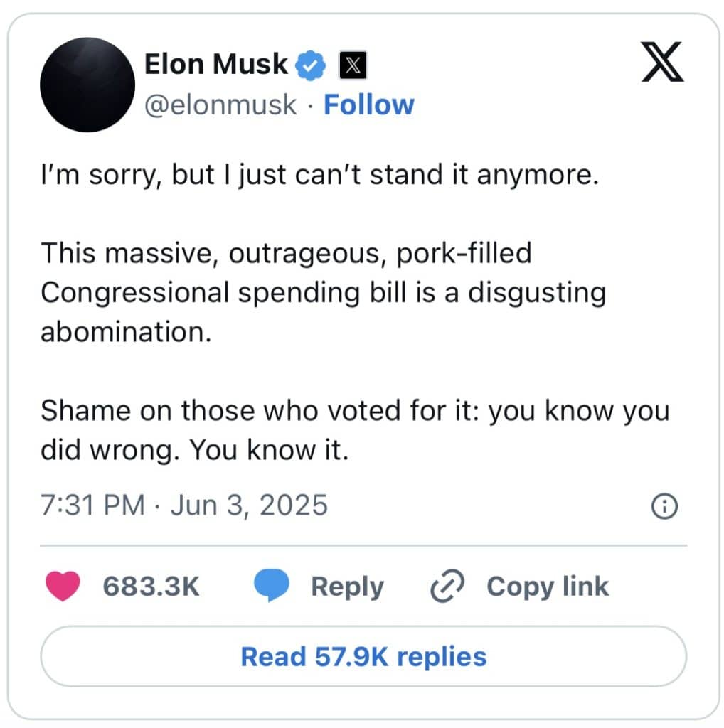Viewport: 724px width, 728px height.
Task: Click the word "abomination" in the post
Action: [x=125, y=332]
